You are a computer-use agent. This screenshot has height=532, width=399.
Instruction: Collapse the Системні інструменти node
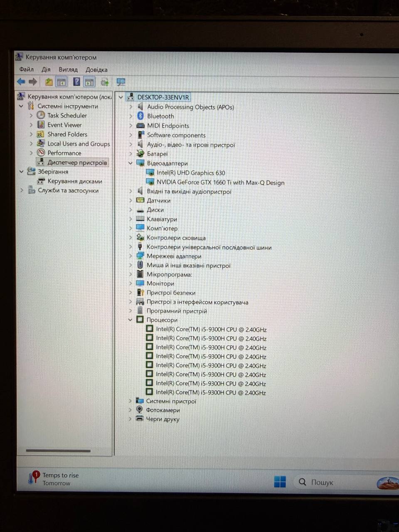(21, 106)
